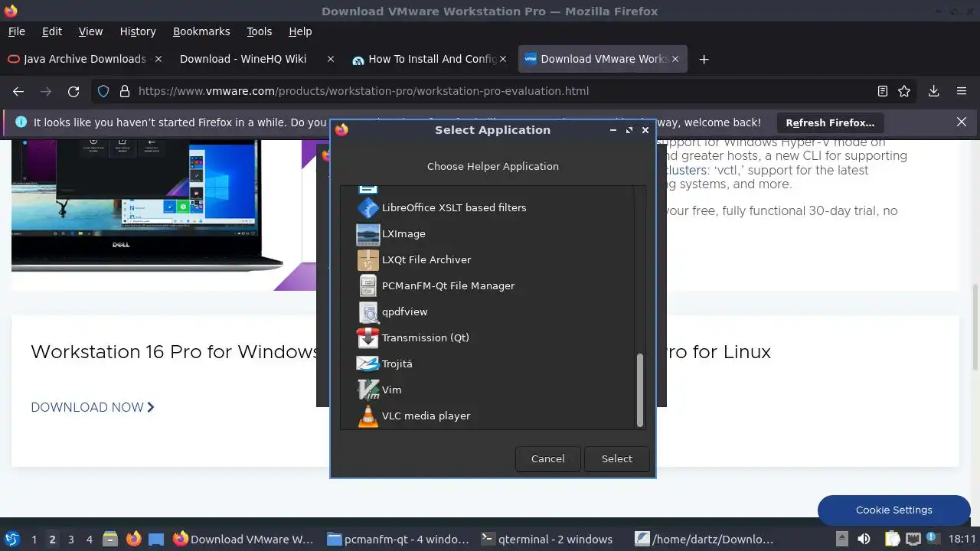The height and width of the screenshot is (551, 980).
Task: Toggle reader view icon in address bar
Action: [x=883, y=91]
